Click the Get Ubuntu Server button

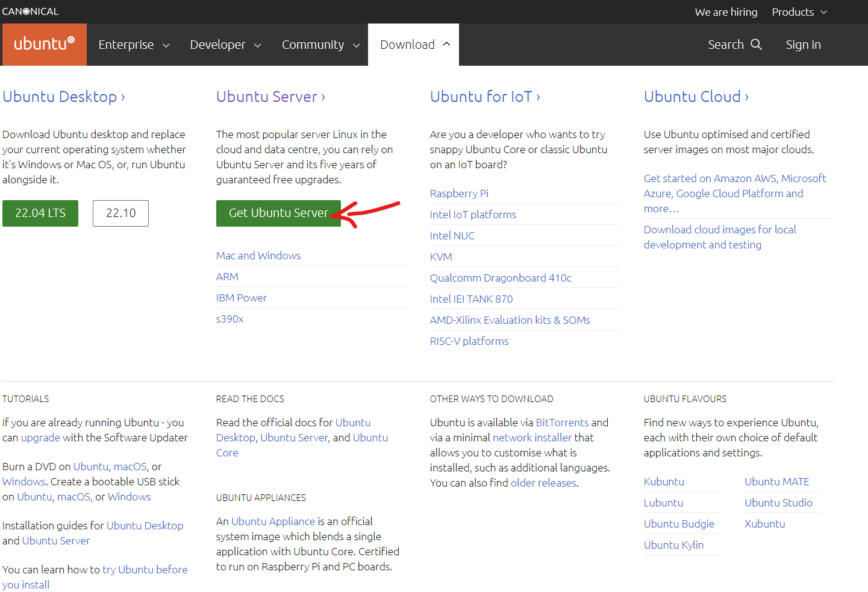point(278,213)
